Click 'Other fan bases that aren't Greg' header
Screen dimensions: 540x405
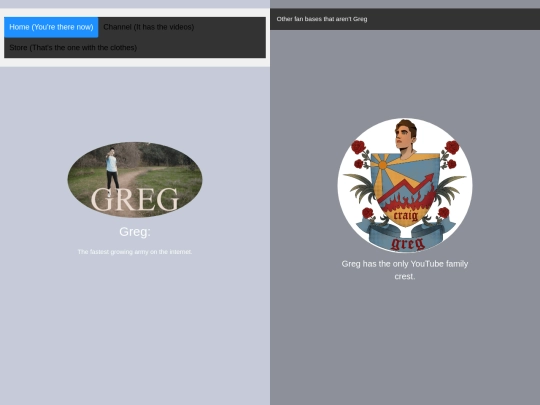click(x=322, y=19)
